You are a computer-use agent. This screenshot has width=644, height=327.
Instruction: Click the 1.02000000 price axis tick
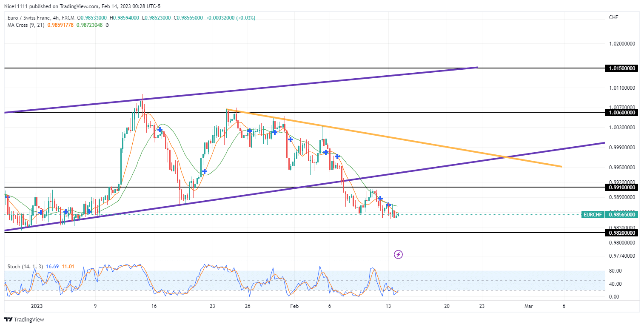click(x=621, y=44)
